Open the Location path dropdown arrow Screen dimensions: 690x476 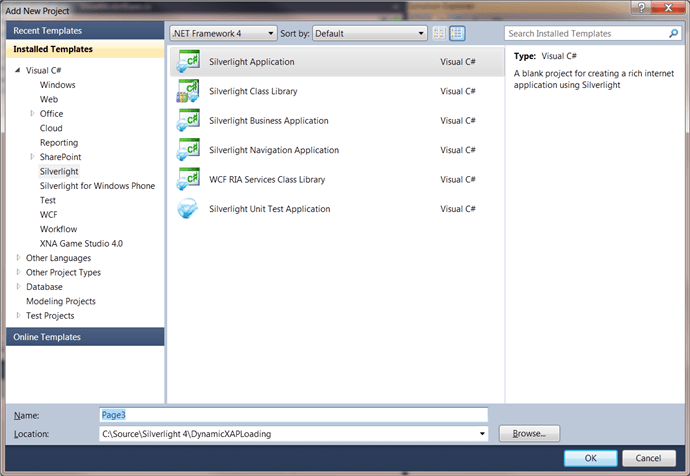[x=482, y=434]
